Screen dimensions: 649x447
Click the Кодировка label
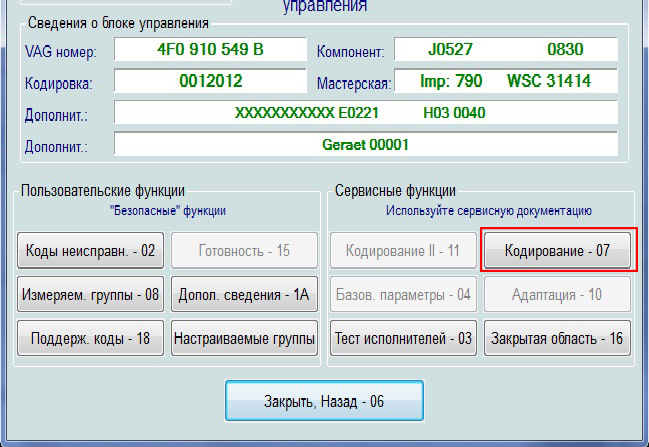pos(58,84)
